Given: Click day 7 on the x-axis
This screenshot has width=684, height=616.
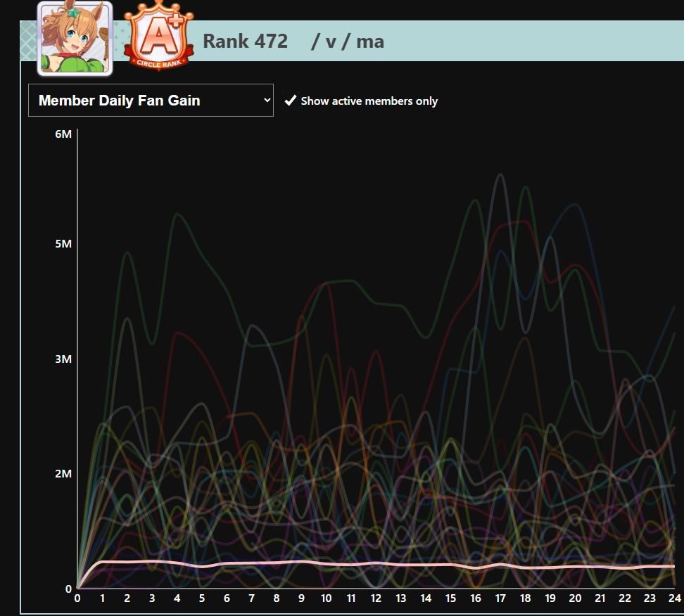Looking at the screenshot, I should 251,598.
